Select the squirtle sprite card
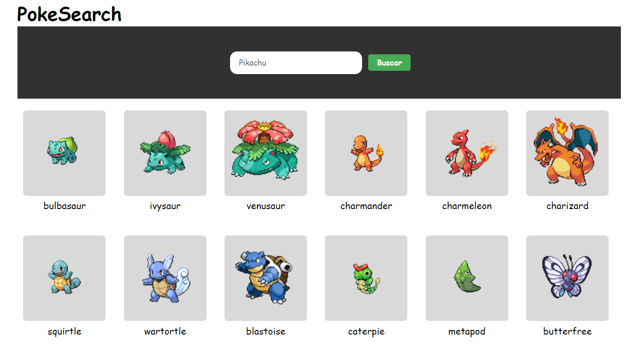The width and height of the screenshot is (644, 353). coord(64,278)
